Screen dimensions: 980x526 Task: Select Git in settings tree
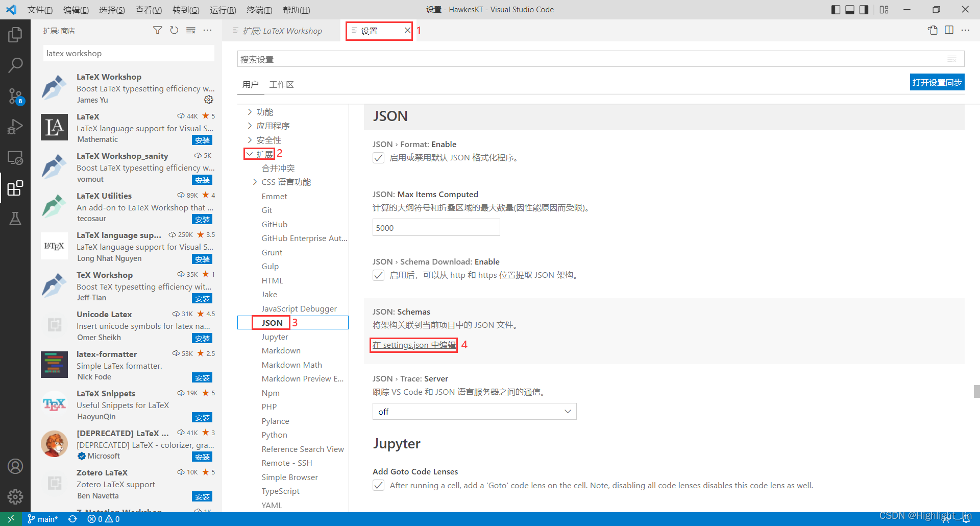point(267,210)
